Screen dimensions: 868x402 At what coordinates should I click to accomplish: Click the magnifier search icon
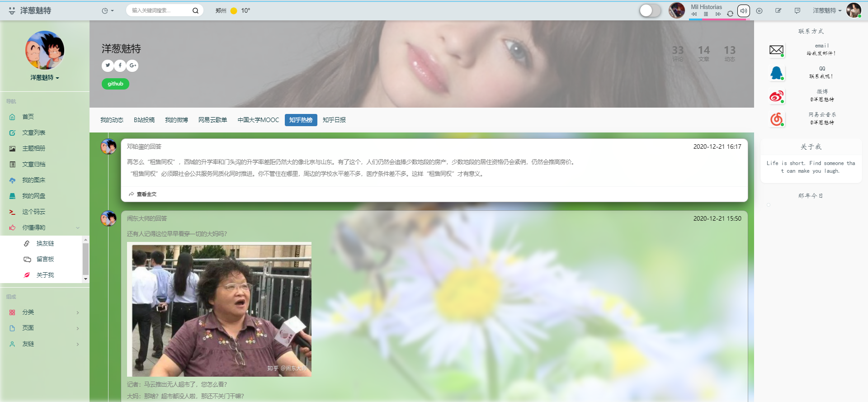(195, 10)
